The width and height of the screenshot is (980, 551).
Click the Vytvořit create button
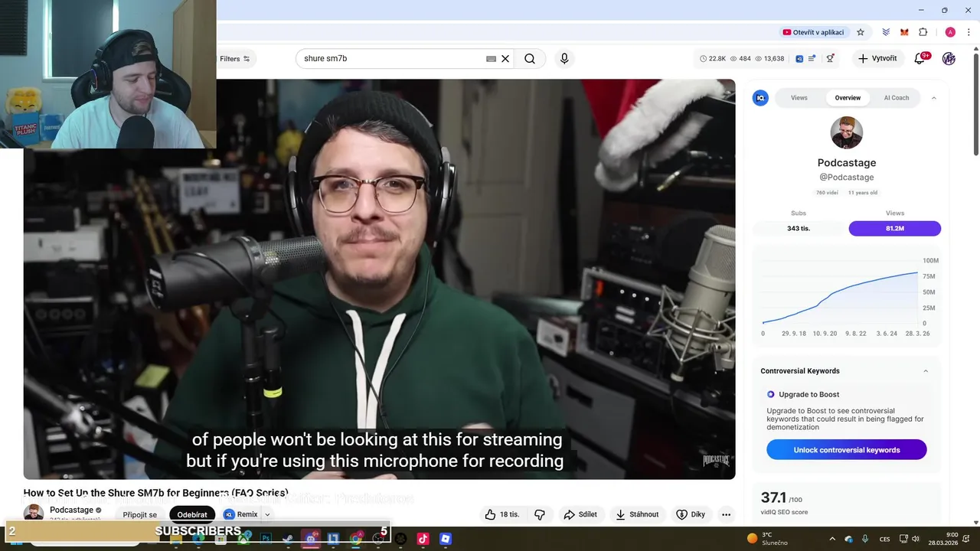(x=877, y=59)
